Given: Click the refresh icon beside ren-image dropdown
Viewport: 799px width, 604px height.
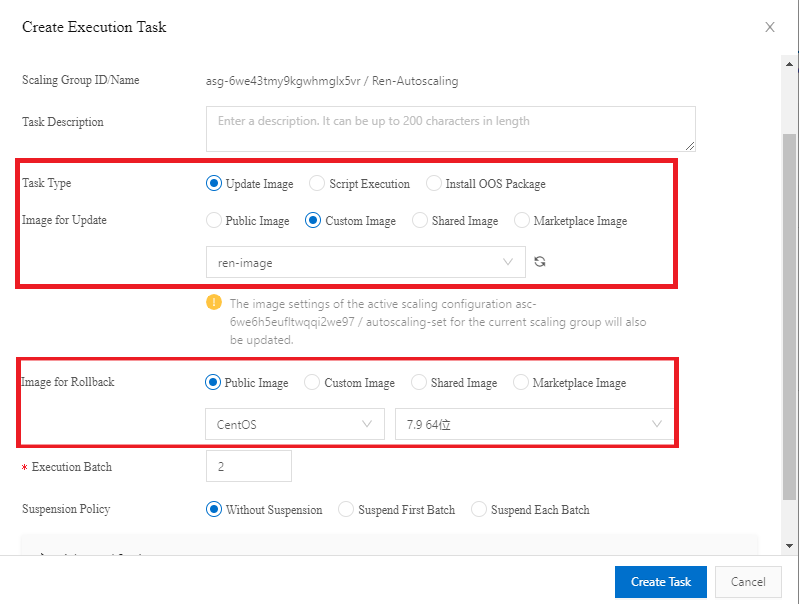Looking at the screenshot, I should click(540, 262).
